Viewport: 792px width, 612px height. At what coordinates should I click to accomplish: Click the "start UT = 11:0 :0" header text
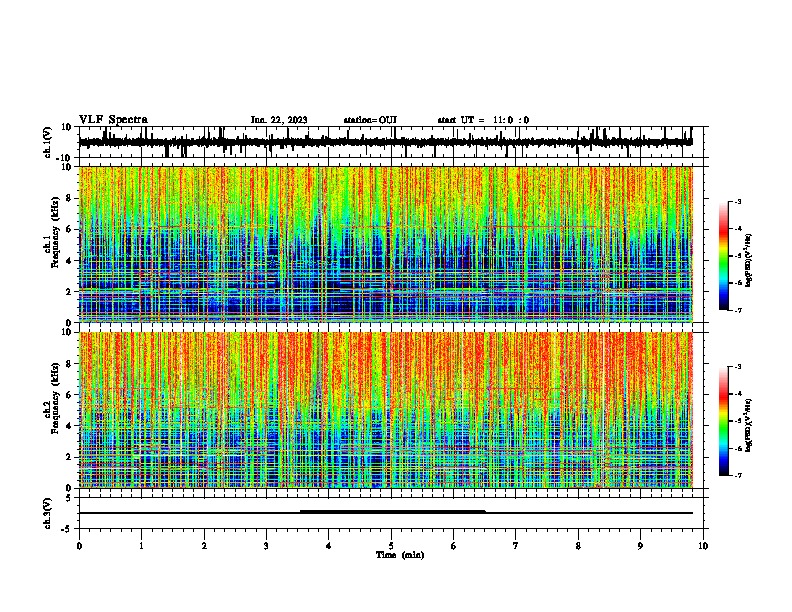click(x=483, y=120)
